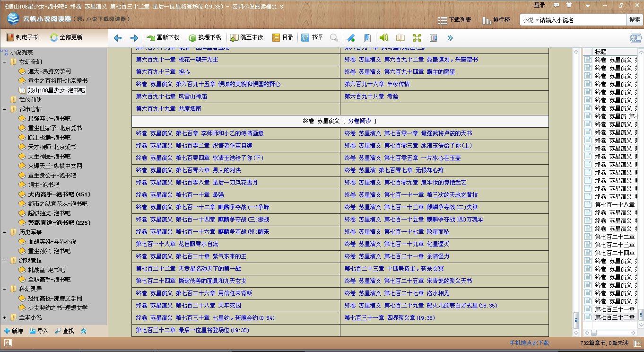Hide the left sidebar with bottom-left arrow
Viewport: 644px width, 352px height.
(x=8, y=343)
